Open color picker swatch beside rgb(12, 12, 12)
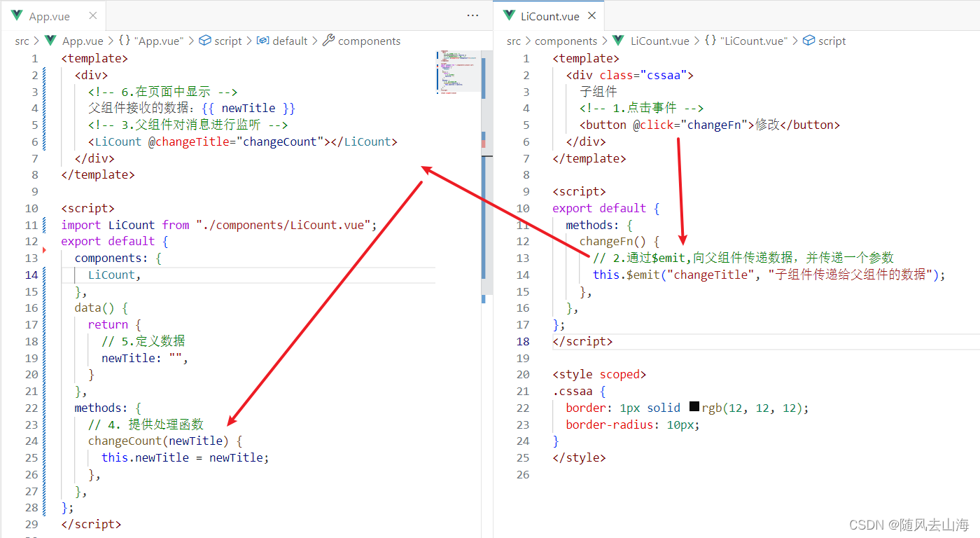This screenshot has height=538, width=980. [694, 407]
